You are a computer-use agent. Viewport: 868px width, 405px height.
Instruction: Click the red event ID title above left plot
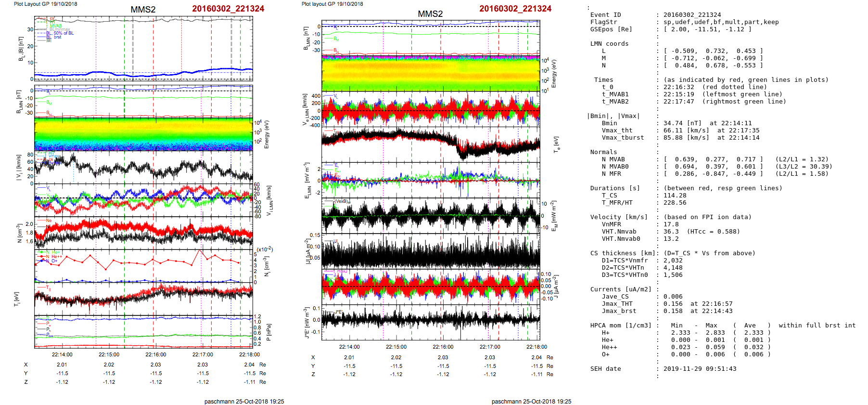pyautogui.click(x=228, y=9)
